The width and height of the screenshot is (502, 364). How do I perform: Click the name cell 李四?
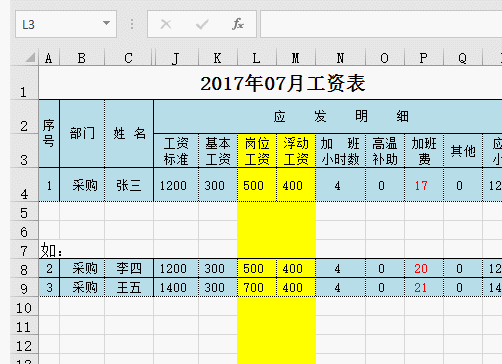[129, 268]
